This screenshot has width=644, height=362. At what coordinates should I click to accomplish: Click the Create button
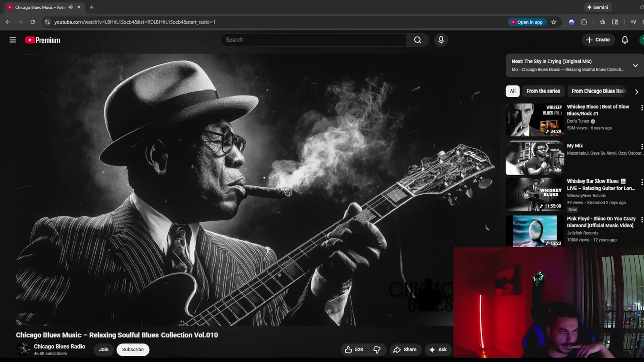598,40
